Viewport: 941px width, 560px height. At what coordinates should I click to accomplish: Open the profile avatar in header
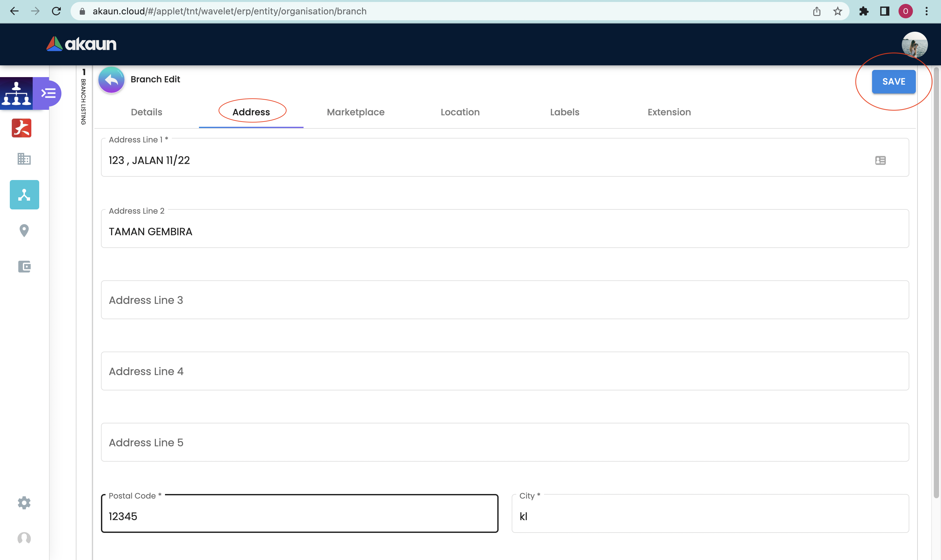tap(915, 44)
